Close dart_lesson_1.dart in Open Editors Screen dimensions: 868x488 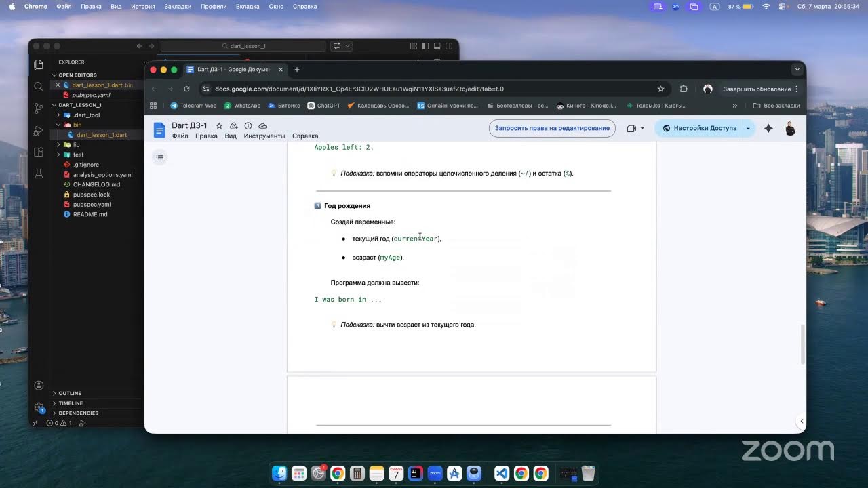(58, 85)
